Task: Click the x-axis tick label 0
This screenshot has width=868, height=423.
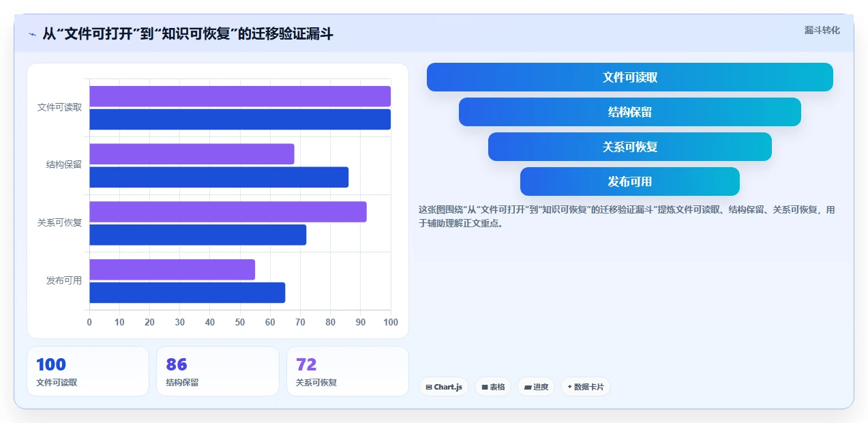Action: (x=89, y=322)
